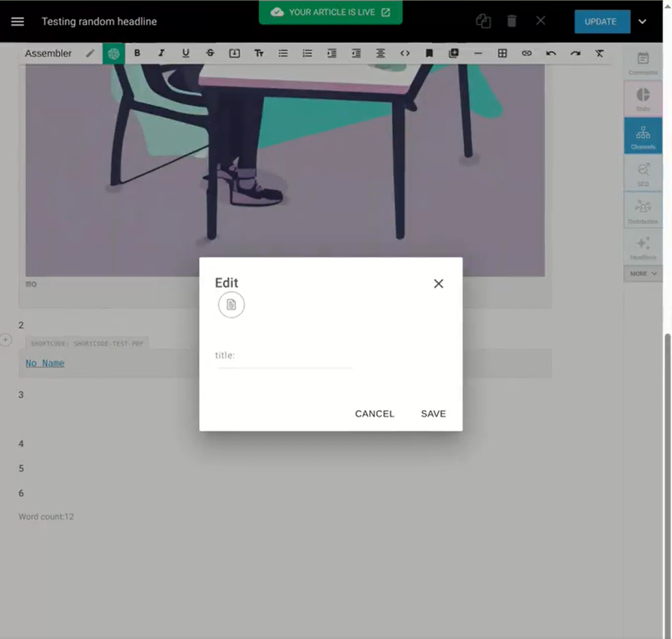Click the insert link icon
The height and width of the screenshot is (639, 672).
526,53
